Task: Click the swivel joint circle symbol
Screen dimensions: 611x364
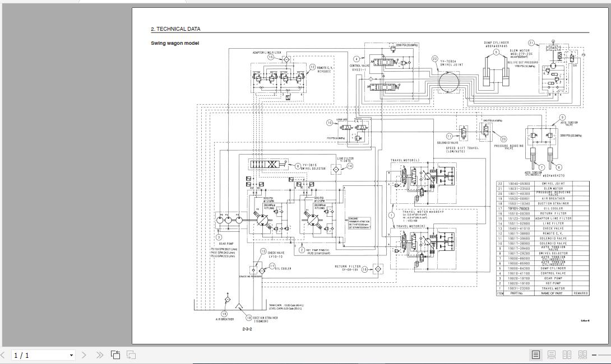Action: pos(449,82)
